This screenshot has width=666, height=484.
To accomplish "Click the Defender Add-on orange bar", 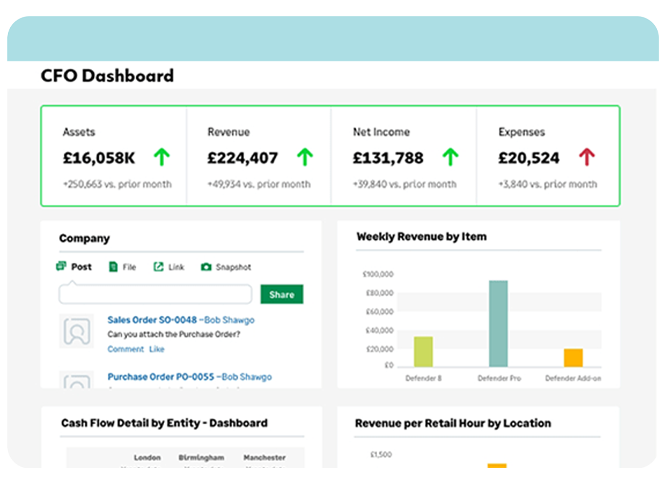I will [573, 357].
